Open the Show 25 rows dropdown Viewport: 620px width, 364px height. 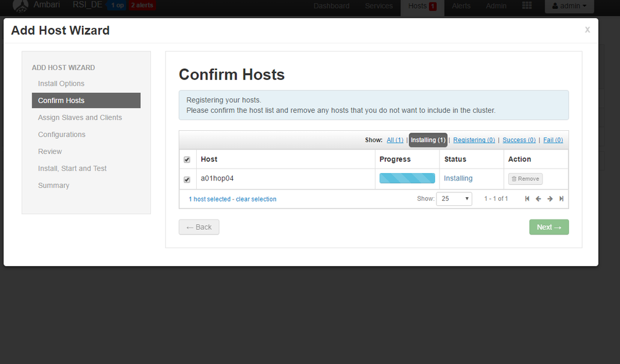tap(454, 199)
